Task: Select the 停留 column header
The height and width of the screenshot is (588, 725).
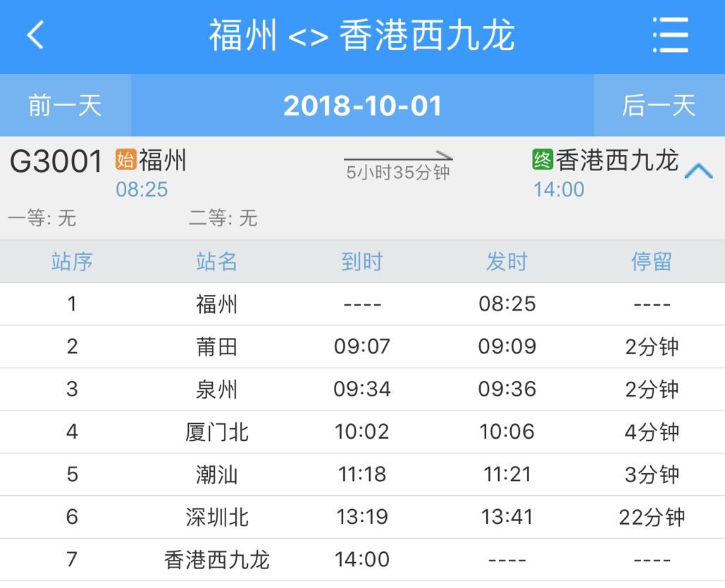Action: click(652, 261)
